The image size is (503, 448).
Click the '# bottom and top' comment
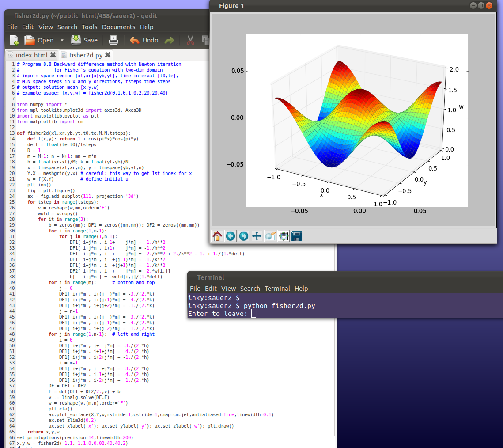click(133, 282)
